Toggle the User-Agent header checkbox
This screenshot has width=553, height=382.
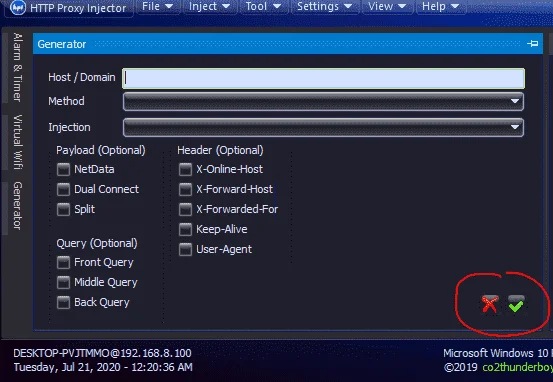coord(186,249)
